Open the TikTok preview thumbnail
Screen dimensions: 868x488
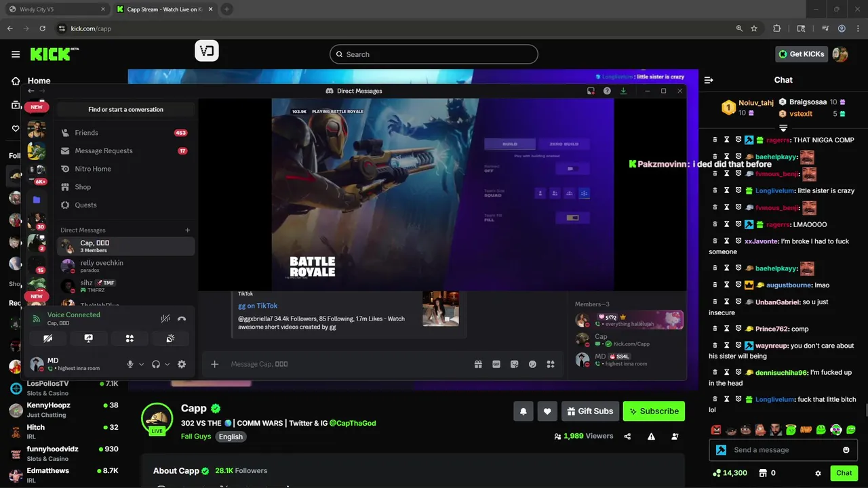click(441, 308)
